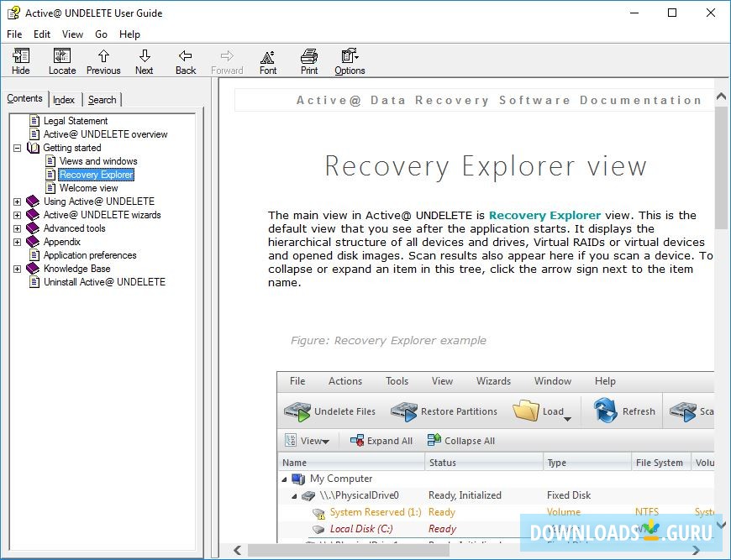
Task: Click the vertical scrollbar up arrow
Action: 721,96
